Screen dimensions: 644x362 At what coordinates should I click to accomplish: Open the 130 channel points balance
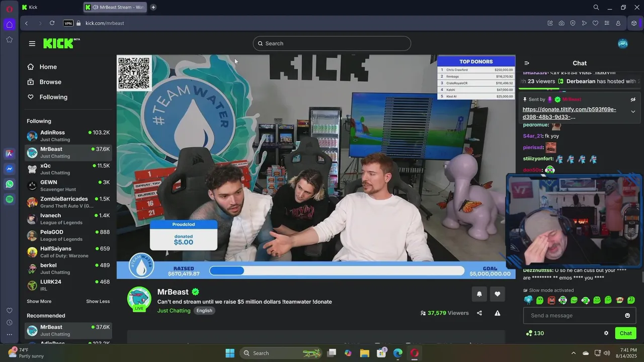[x=535, y=333]
